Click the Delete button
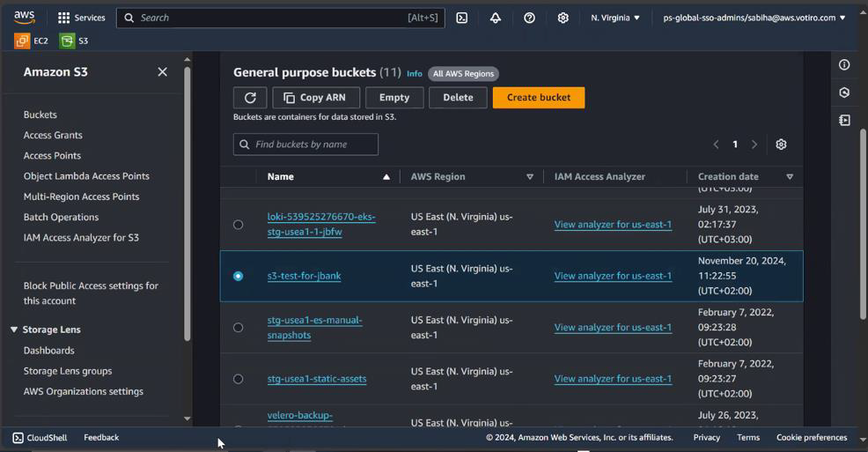868x452 pixels. pos(458,98)
